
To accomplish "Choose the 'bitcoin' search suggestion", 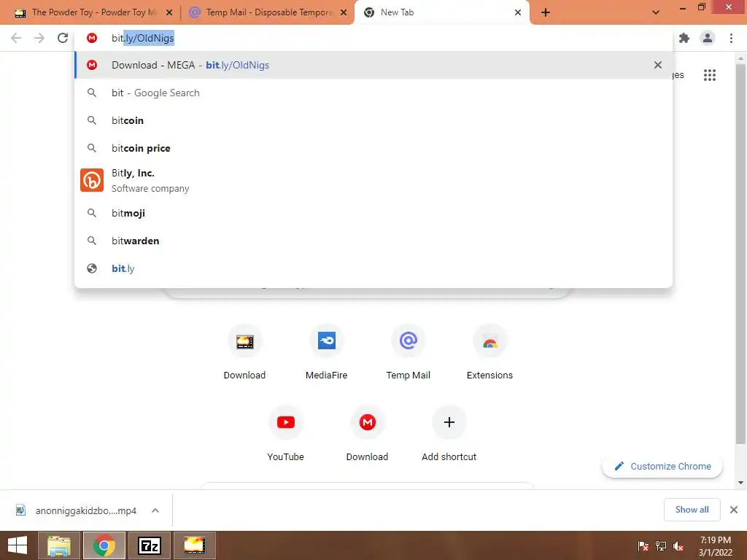I will click(373, 120).
